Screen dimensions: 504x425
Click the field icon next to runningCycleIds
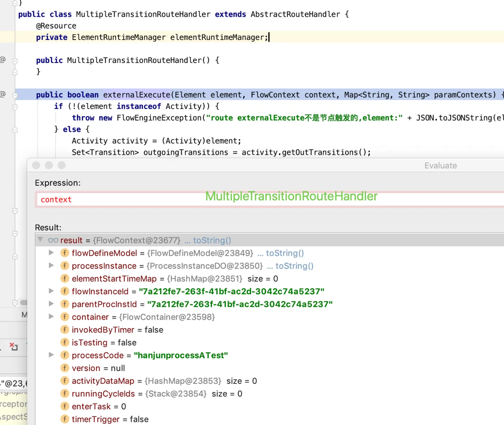pos(65,393)
